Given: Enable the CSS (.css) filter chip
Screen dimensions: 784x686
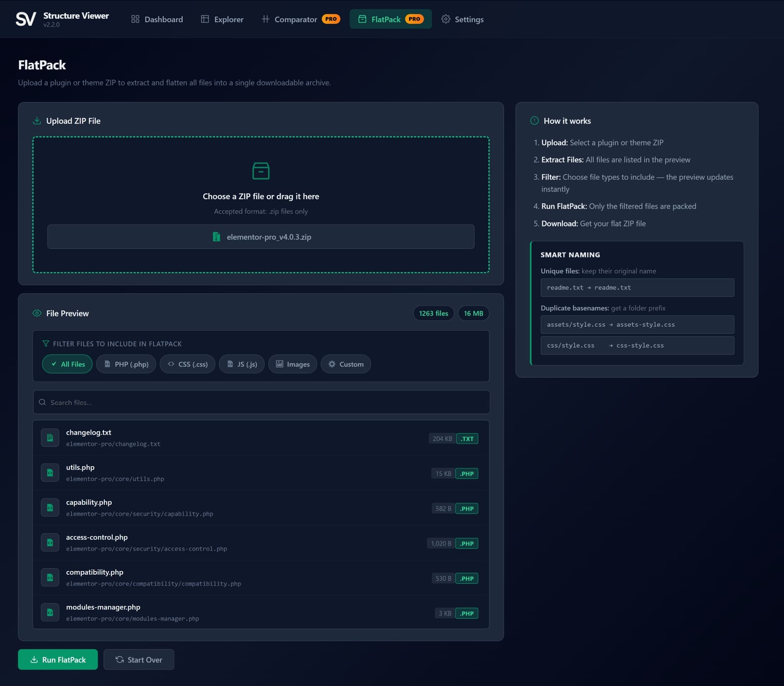Looking at the screenshot, I should point(187,364).
